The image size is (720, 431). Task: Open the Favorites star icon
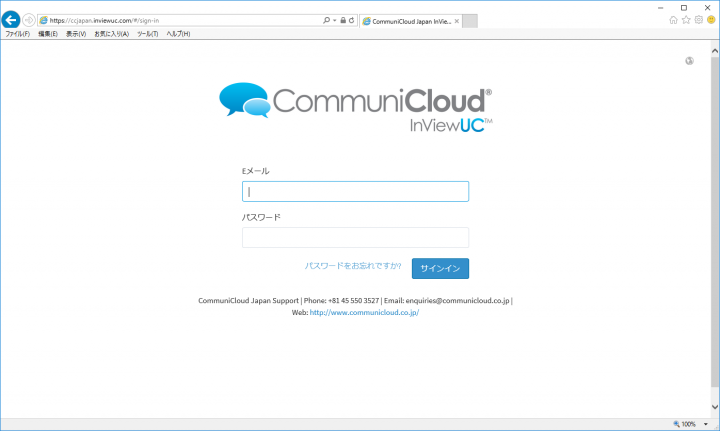(686, 20)
